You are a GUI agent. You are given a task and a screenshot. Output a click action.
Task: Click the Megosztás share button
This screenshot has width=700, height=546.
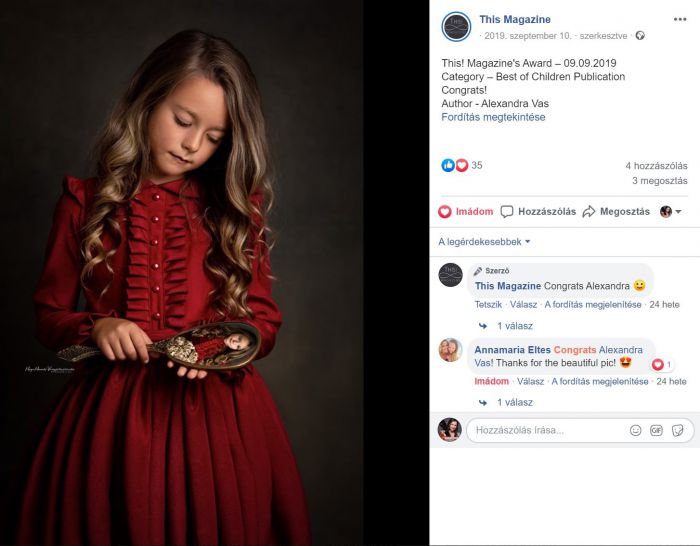pyautogui.click(x=616, y=212)
